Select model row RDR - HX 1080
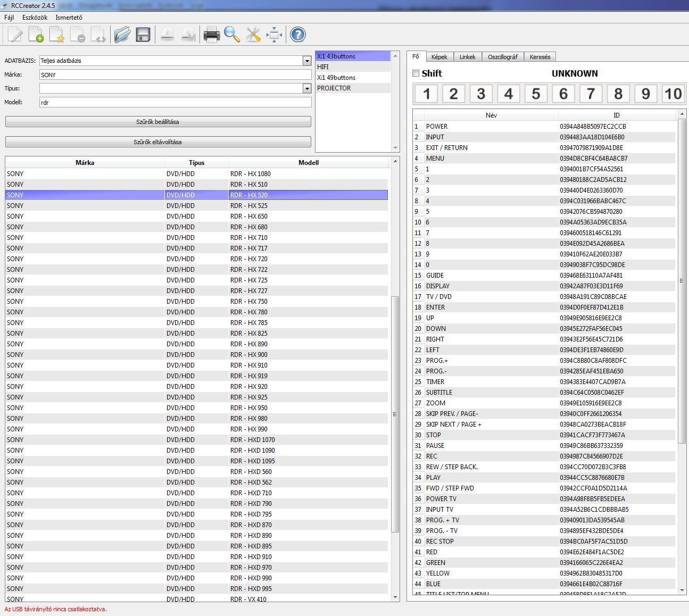This screenshot has height=616, width=689. [197, 174]
